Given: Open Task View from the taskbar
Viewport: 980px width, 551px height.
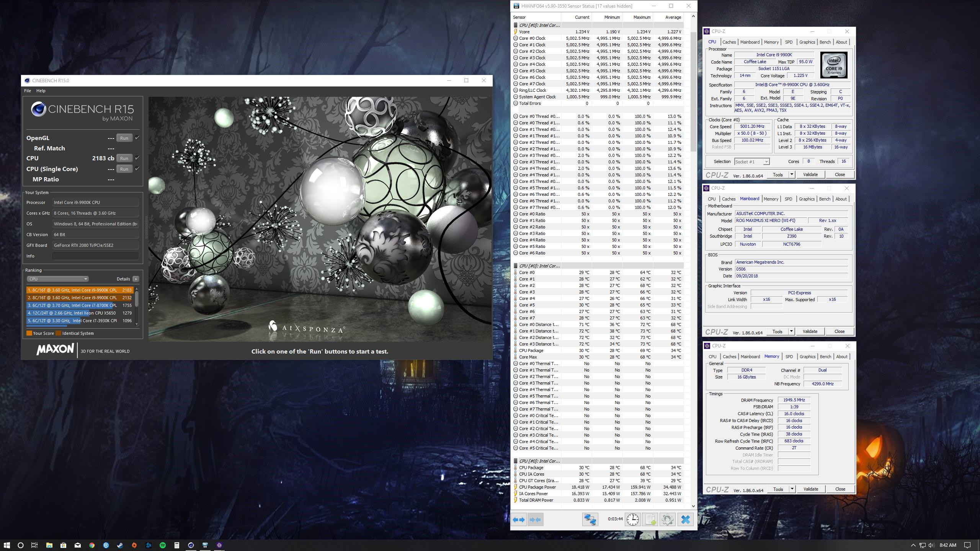Looking at the screenshot, I should click(x=34, y=545).
